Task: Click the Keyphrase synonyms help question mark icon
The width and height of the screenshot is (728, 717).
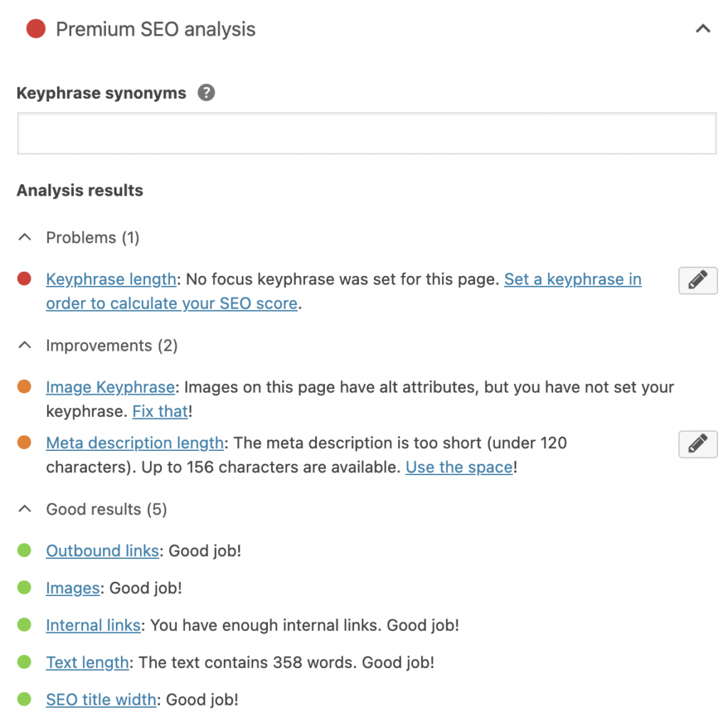Action: (x=206, y=93)
